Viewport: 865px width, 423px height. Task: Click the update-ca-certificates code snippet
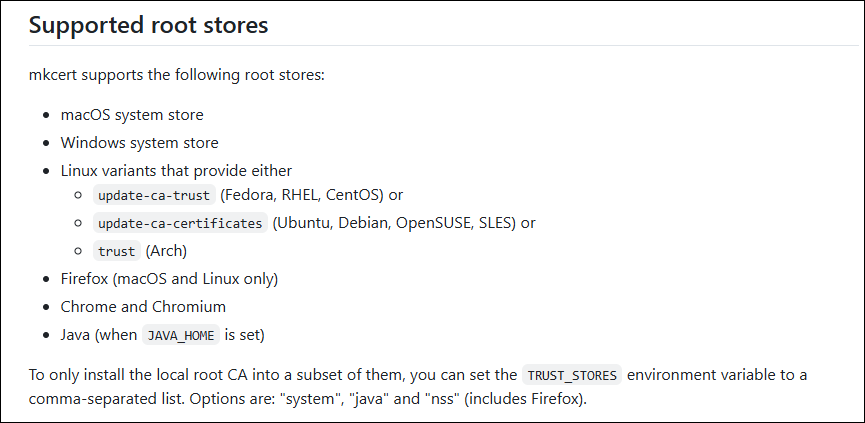click(x=181, y=223)
